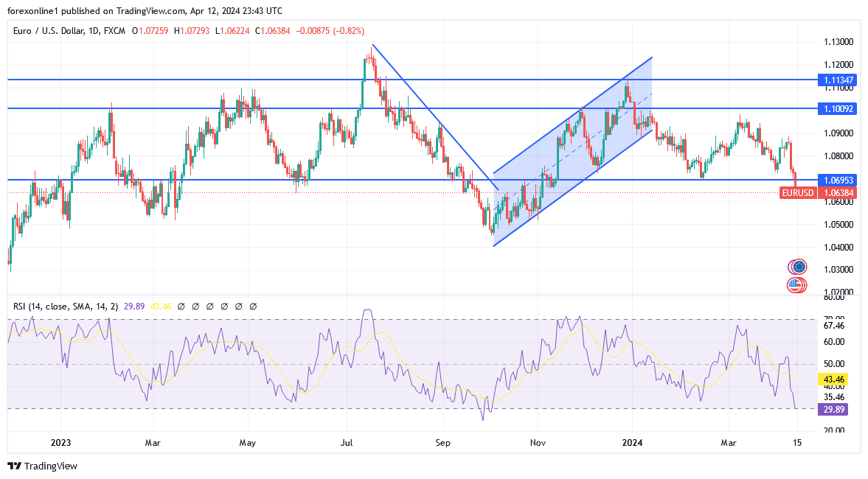Image resolution: width=868 pixels, height=479 pixels.
Task: Click the yellow 43.46 tag on RSI axis
Action: coord(833,380)
